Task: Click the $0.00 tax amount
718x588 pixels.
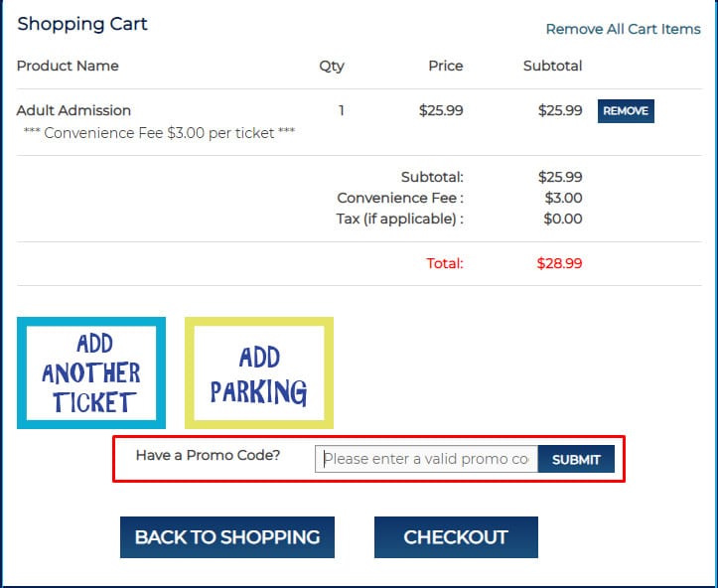Action: (563, 219)
